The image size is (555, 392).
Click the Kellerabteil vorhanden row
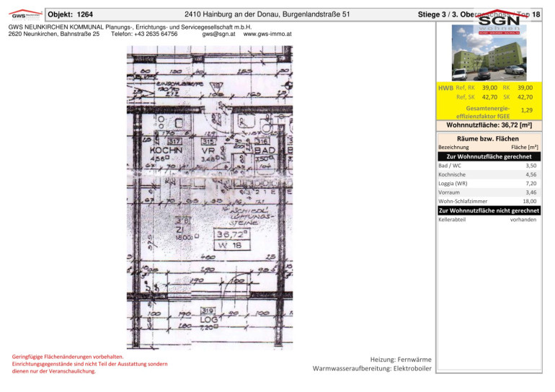click(x=489, y=220)
